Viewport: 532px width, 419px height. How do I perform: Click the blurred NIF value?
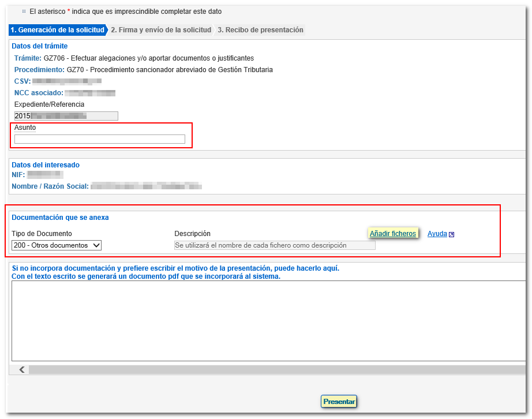tap(45, 174)
